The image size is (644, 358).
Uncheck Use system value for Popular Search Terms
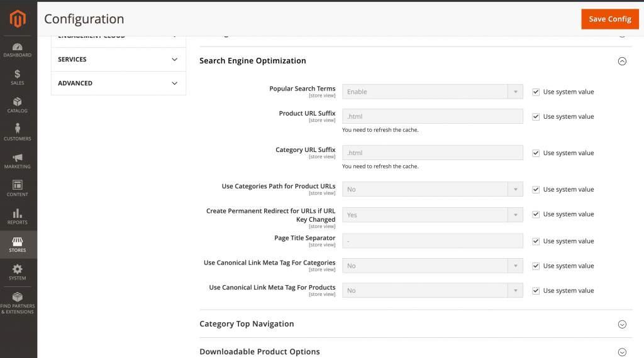(536, 92)
